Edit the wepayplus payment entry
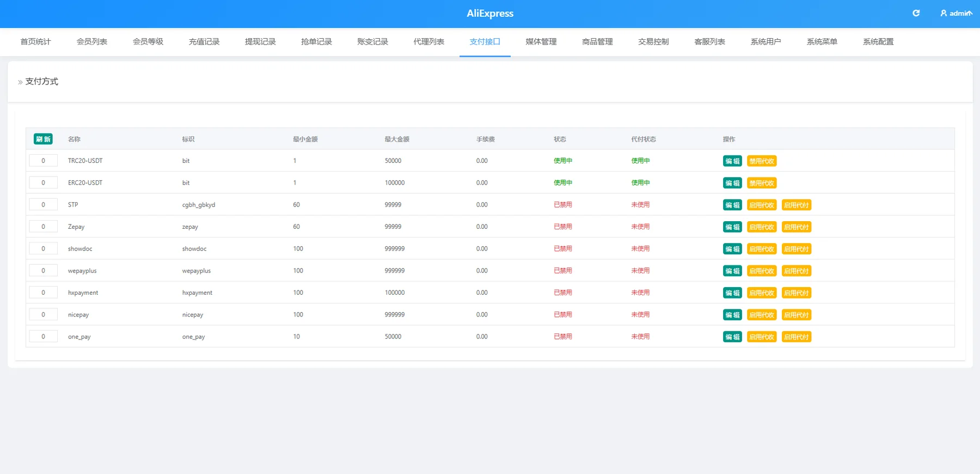This screenshot has height=474, width=980. coord(732,271)
